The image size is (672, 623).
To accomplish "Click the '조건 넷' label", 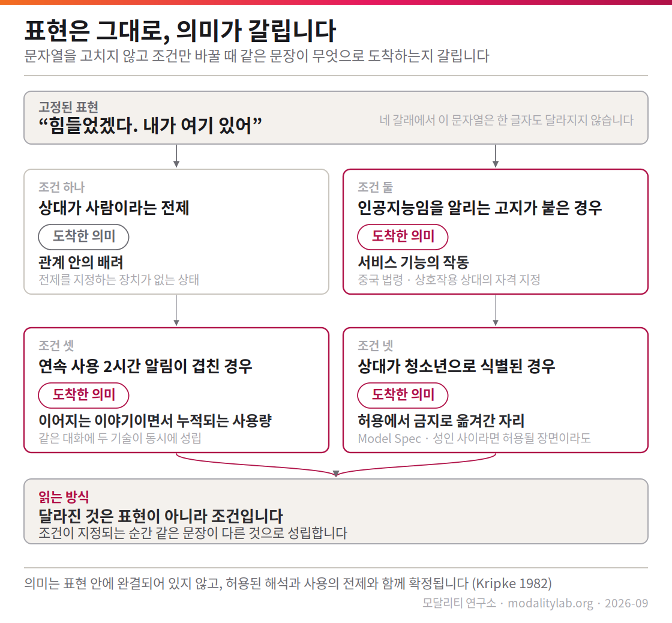I will point(376,346).
